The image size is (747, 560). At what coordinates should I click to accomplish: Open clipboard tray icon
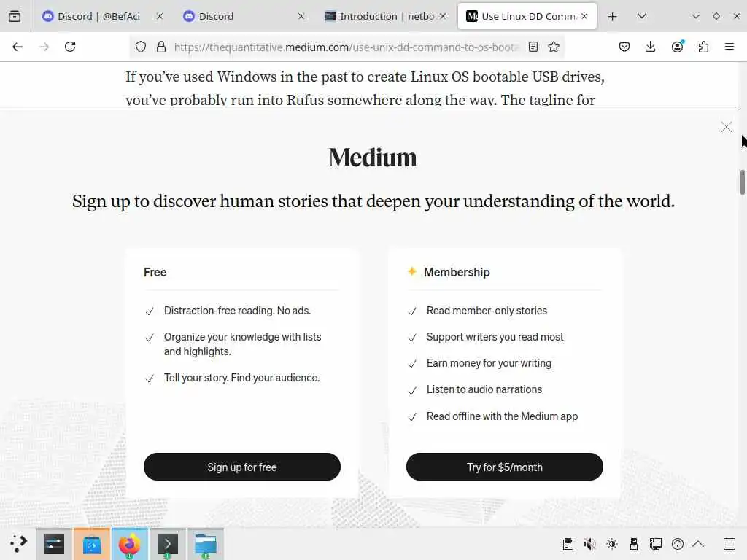(568, 544)
